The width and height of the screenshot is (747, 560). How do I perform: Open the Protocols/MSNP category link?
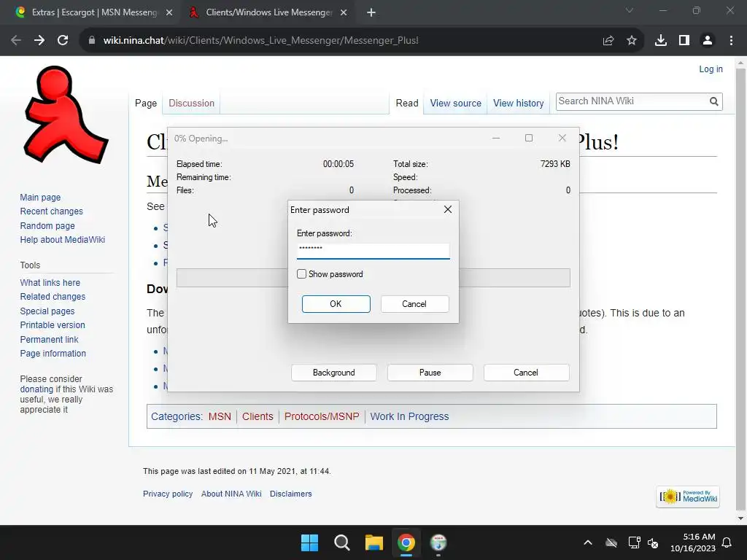(322, 416)
